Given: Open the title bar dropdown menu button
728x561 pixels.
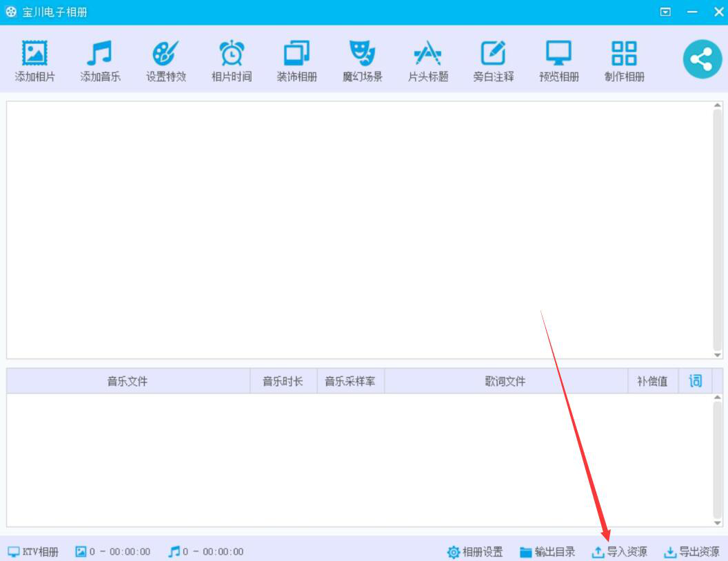Looking at the screenshot, I should pyautogui.click(x=665, y=12).
